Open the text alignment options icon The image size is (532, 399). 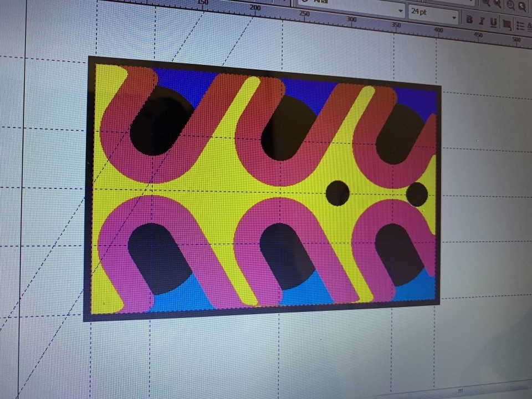507,24
